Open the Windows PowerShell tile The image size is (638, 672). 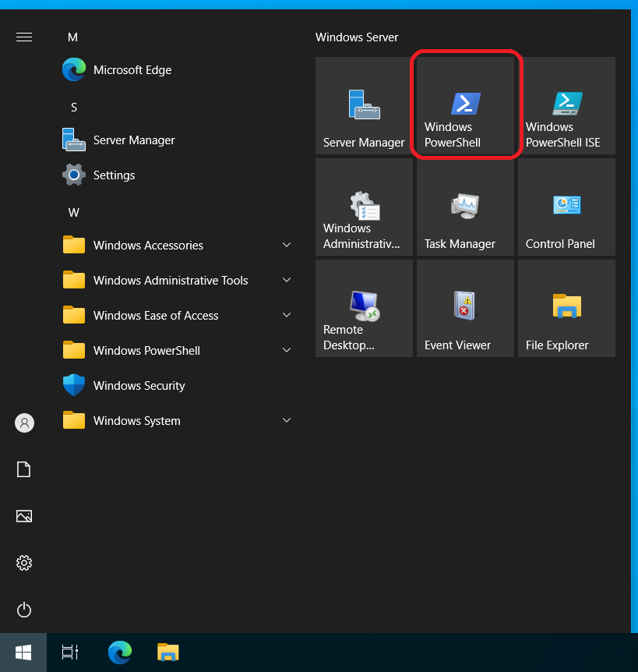pyautogui.click(x=465, y=105)
